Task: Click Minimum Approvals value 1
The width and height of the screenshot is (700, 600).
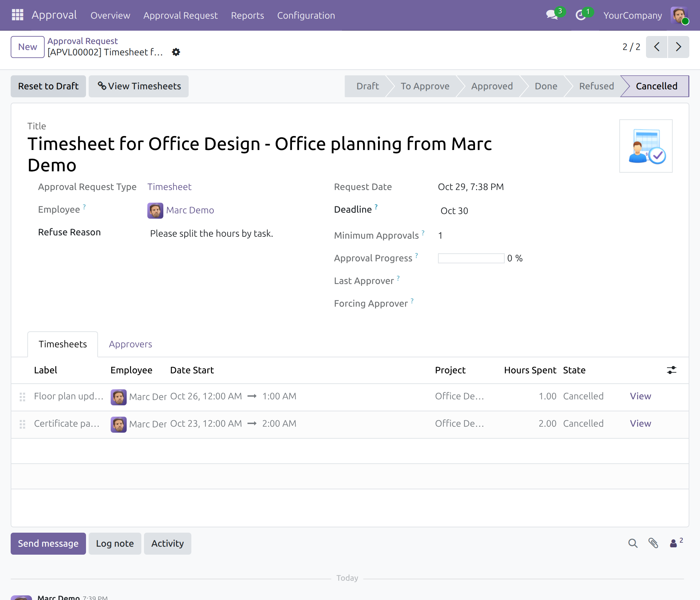Action: (440, 236)
